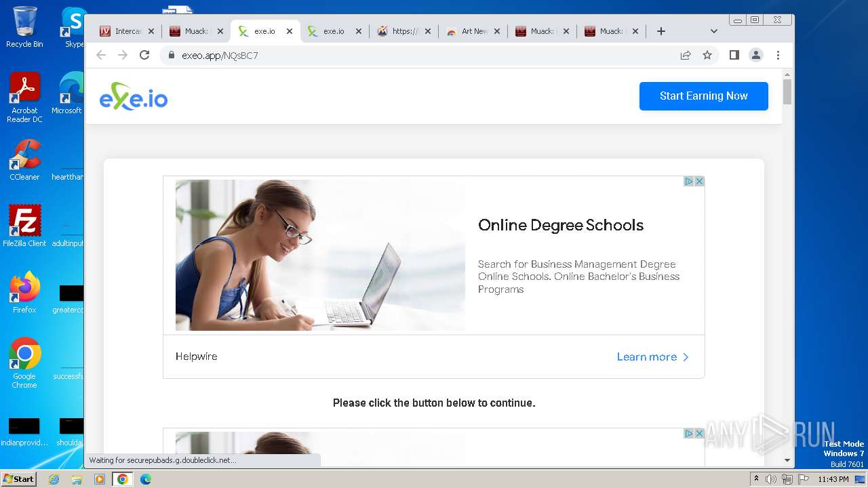868x488 pixels.
Task: Open the Chrome side panel
Action: (x=734, y=55)
